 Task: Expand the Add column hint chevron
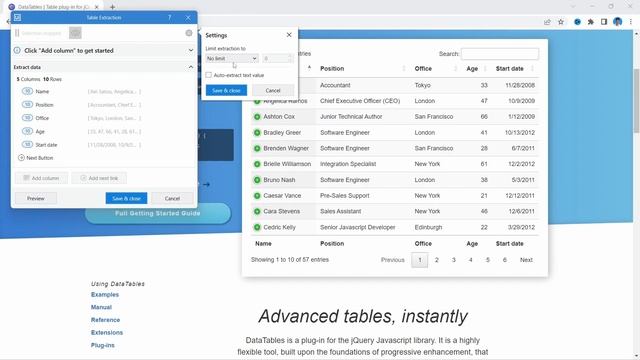191,51
